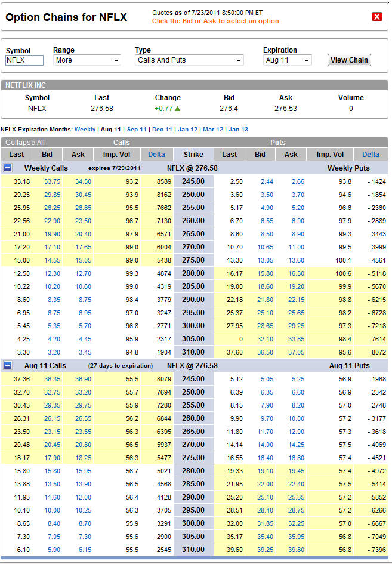This screenshot has width=392, height=564.
Task: Click the View Chain button
Action: click(349, 60)
